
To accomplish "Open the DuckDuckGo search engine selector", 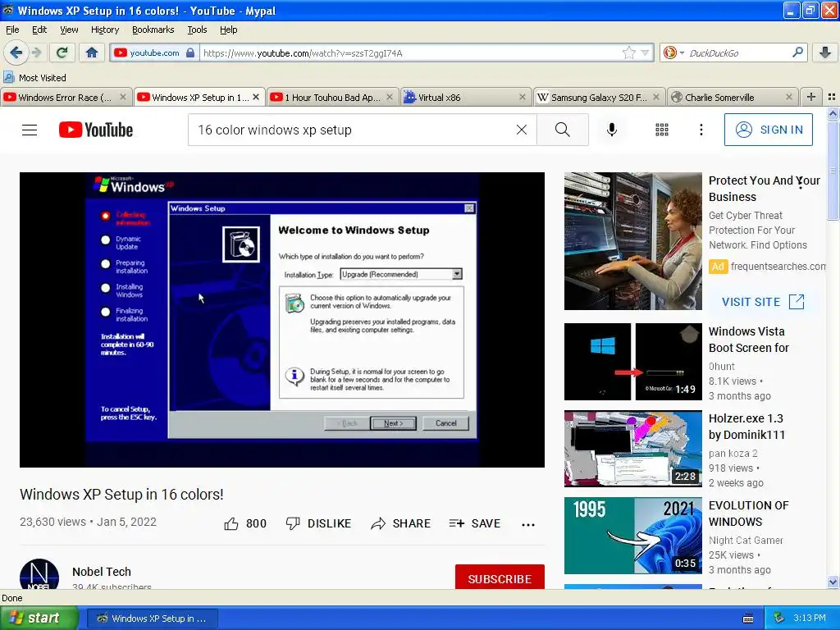I will tap(673, 52).
